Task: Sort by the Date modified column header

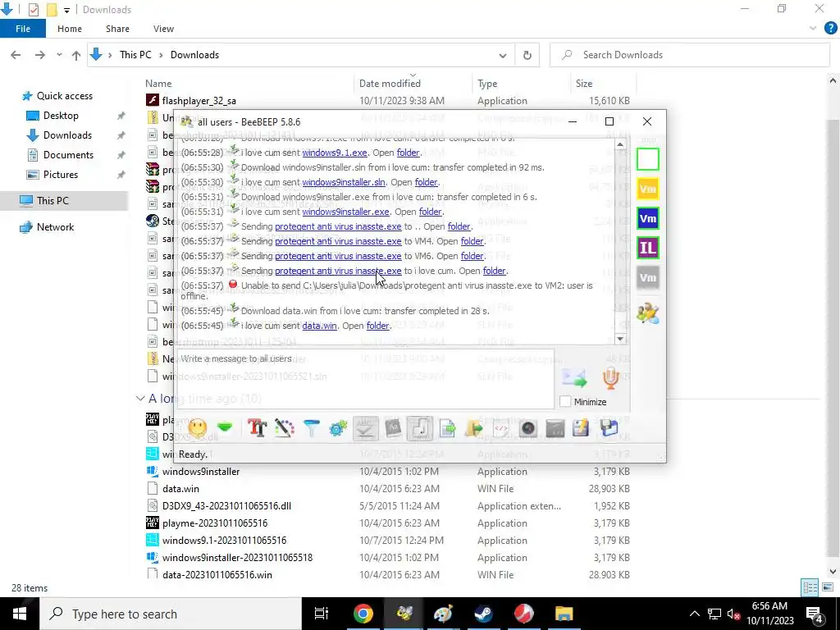Action: point(390,84)
